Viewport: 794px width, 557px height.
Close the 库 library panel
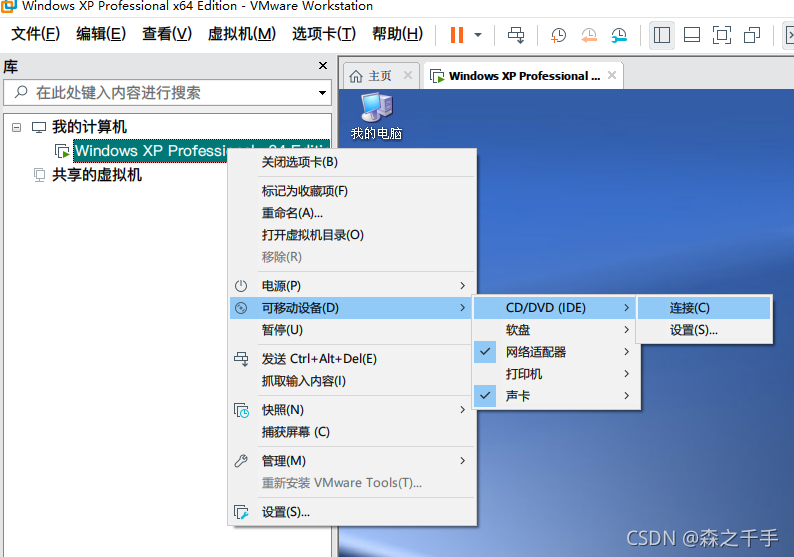[x=323, y=65]
